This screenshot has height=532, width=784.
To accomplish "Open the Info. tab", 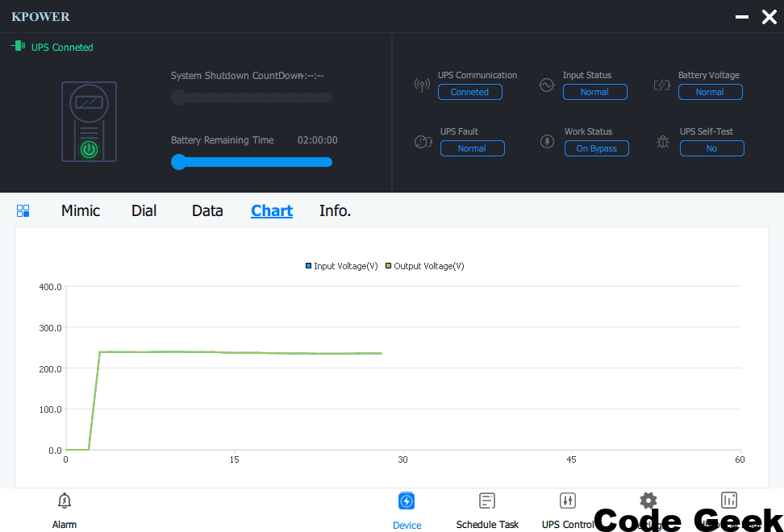I will tap(335, 211).
